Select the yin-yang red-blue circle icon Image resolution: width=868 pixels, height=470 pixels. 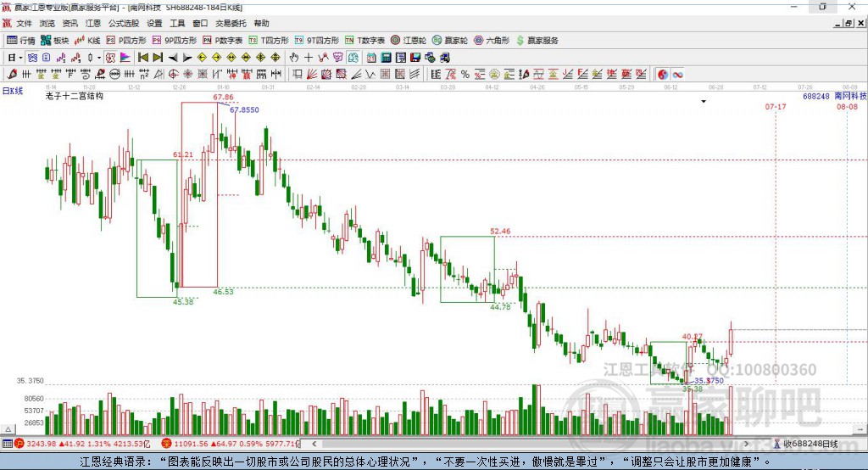point(663,75)
